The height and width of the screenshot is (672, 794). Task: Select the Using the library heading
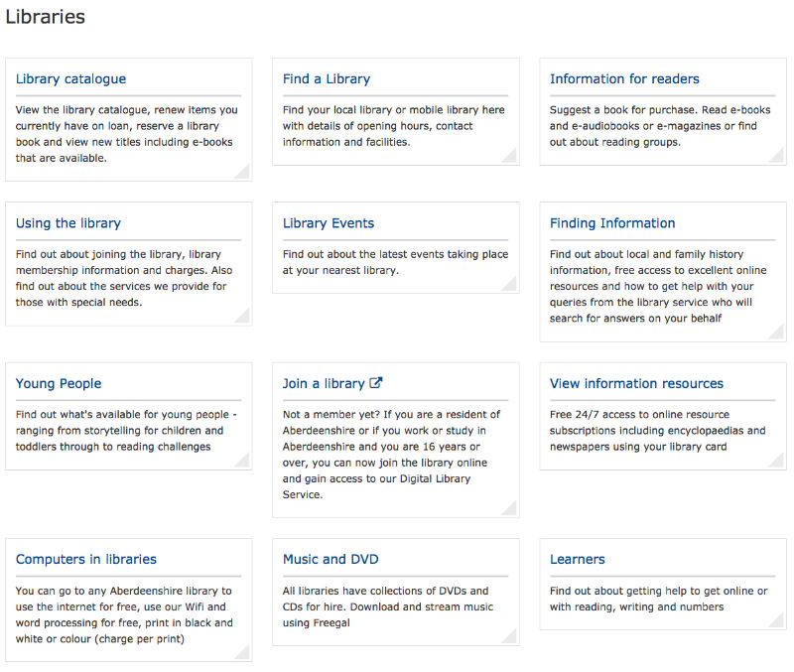[68, 223]
